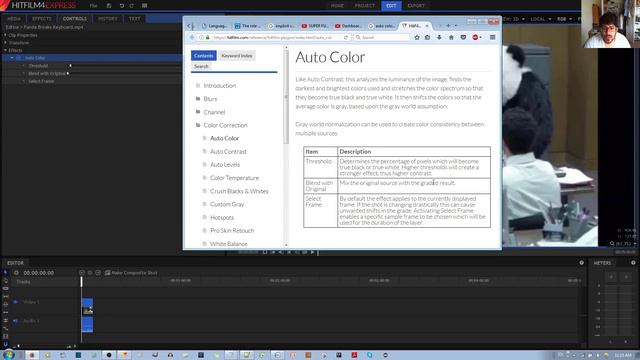The width and height of the screenshot is (640, 360).
Task: Open Color Temperature help link
Action: (234, 178)
